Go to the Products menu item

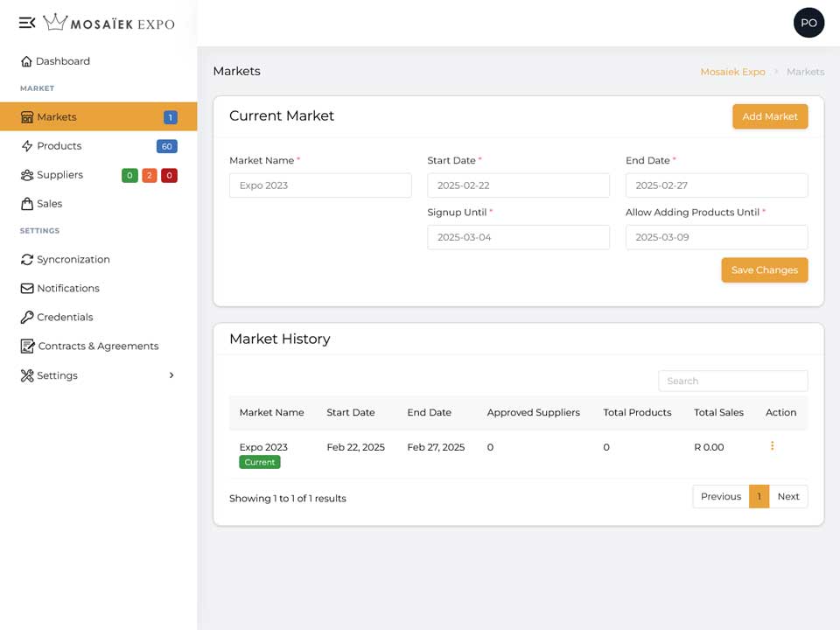click(99, 146)
